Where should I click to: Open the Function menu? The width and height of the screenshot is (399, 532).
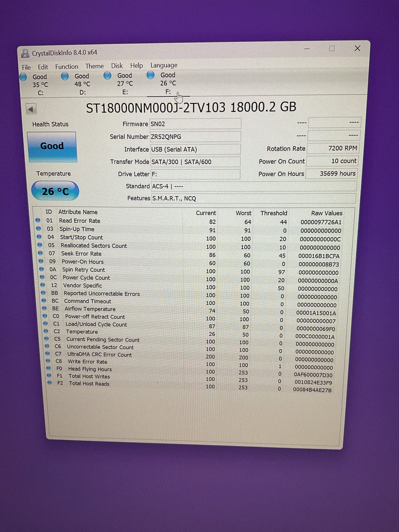point(66,66)
